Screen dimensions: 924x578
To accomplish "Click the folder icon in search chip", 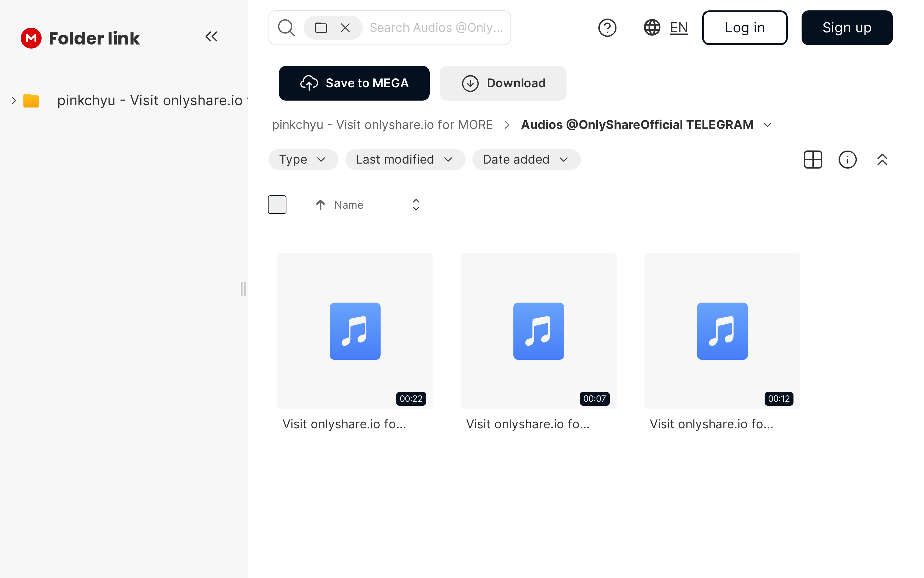I will click(x=321, y=27).
